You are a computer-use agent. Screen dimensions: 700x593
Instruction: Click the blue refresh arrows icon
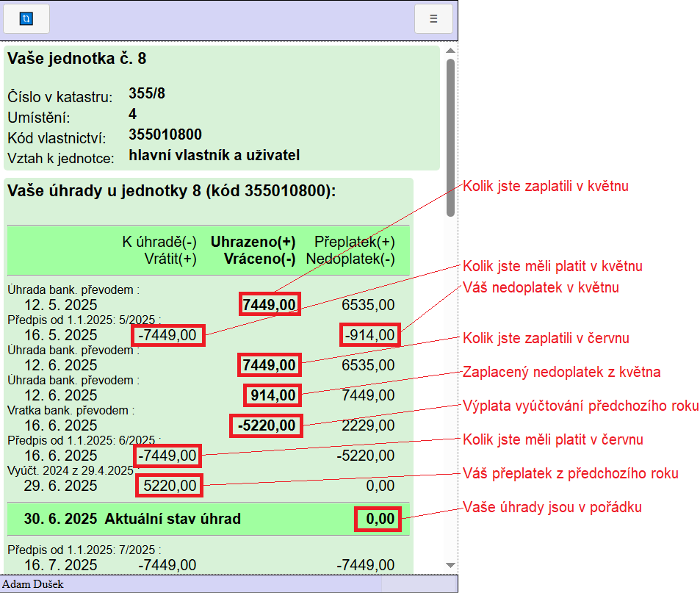click(26, 19)
